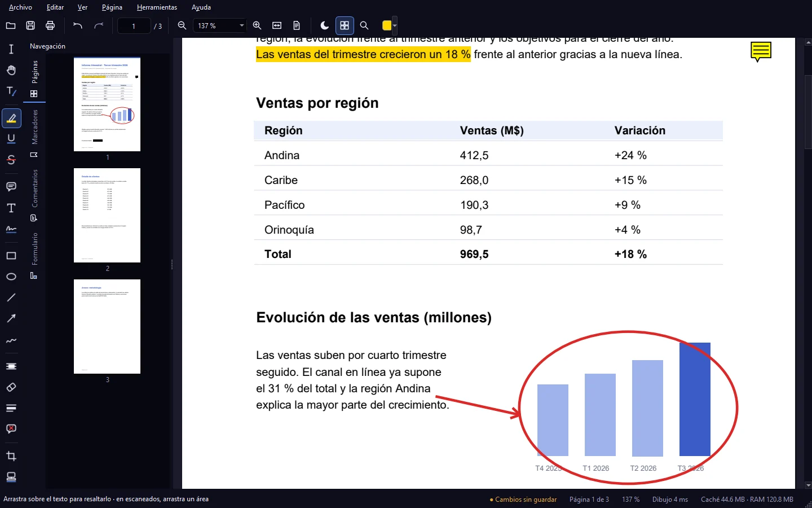This screenshot has width=812, height=508.
Task: Fit page to width
Action: point(277,25)
